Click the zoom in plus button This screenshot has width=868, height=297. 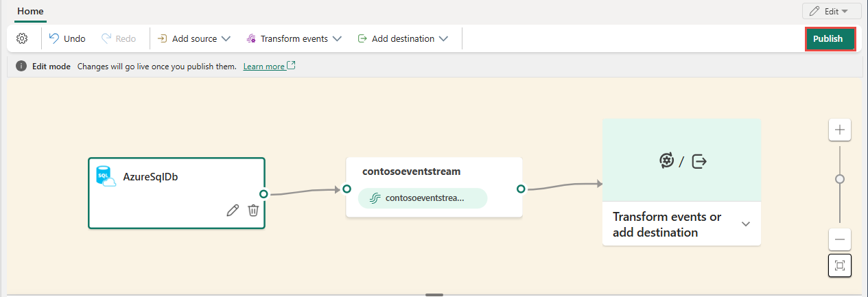click(x=840, y=130)
